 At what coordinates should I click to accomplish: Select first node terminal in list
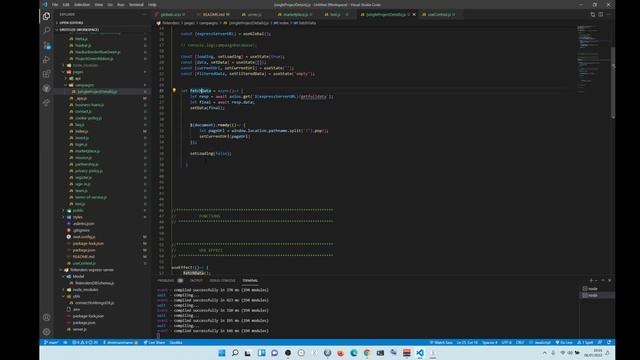[x=597, y=289]
